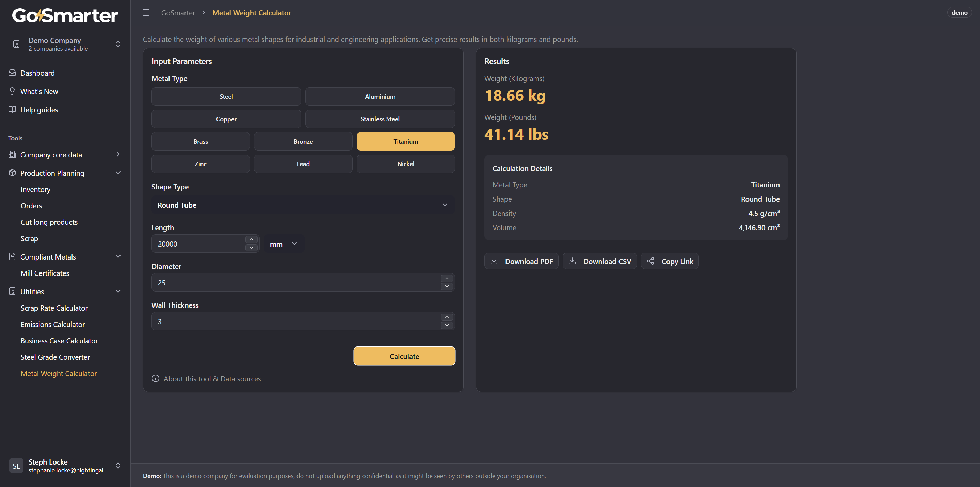Click the Download CSV button
The width and height of the screenshot is (980, 487).
click(599, 261)
